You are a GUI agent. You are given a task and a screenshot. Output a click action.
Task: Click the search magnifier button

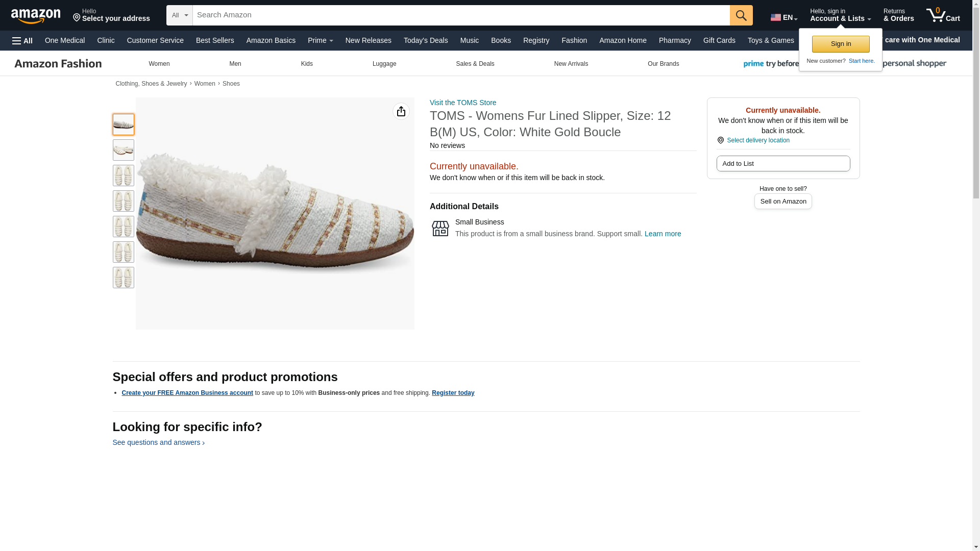pyautogui.click(x=741, y=15)
